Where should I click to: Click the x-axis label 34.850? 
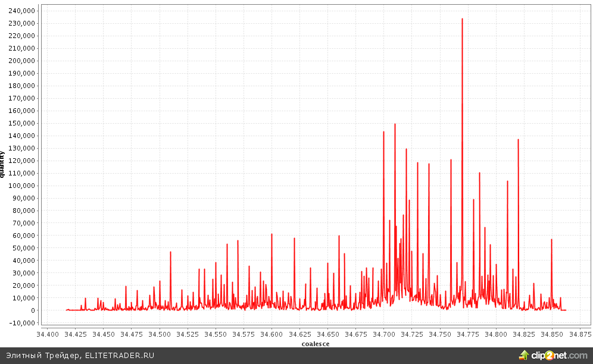pos(552,334)
